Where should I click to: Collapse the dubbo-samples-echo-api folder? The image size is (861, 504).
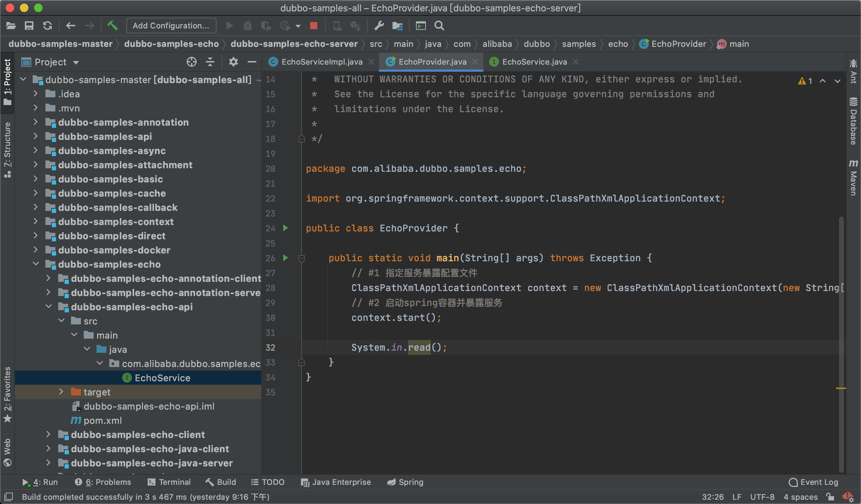pyautogui.click(x=49, y=307)
